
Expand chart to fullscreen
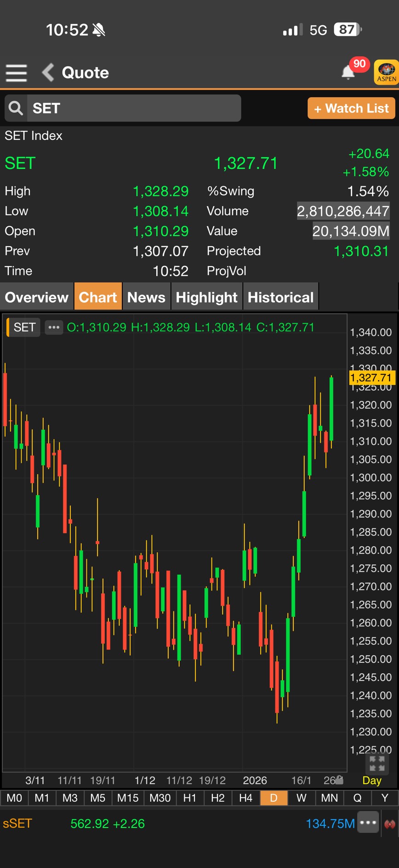pos(377,763)
